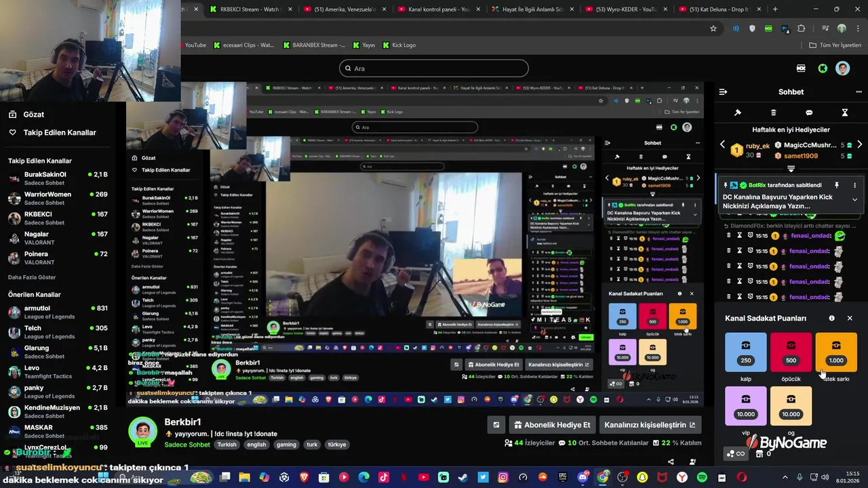The image size is (868, 488).
Task: Show next weekly gifters with right arrow
Action: pos(860,145)
